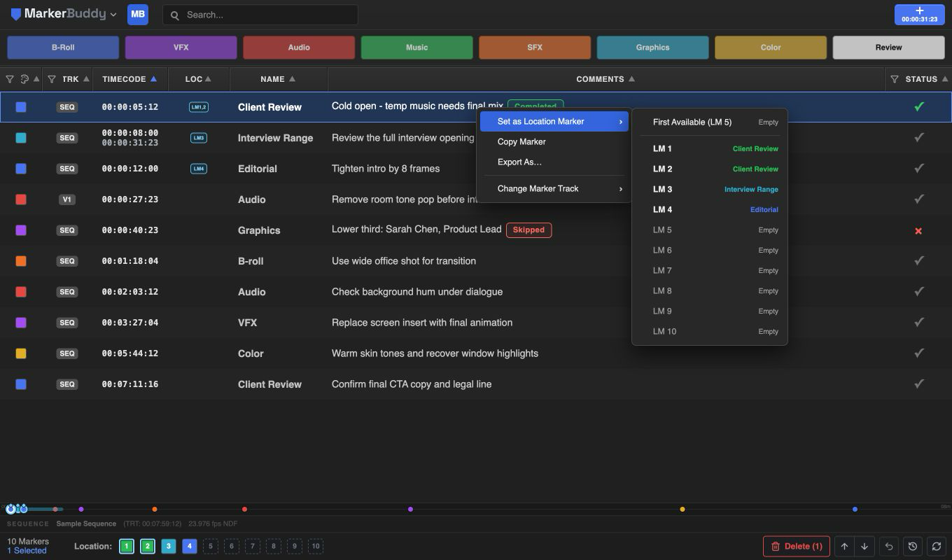
Task: Toggle status checkmark for last Client Review row
Action: pos(919,384)
